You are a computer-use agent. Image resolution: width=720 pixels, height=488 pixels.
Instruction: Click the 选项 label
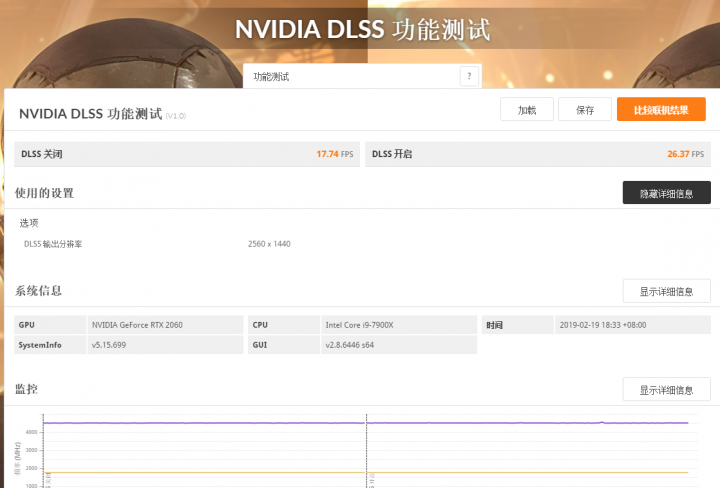point(29,223)
